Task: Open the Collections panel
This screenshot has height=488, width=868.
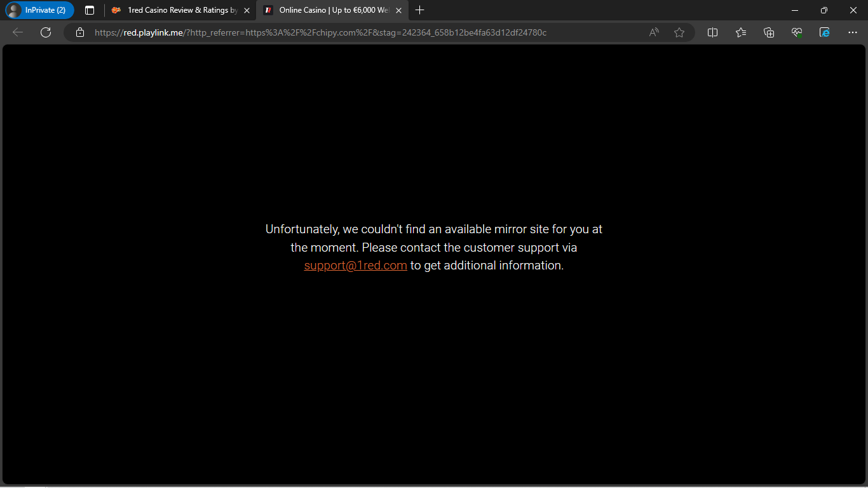Action: [x=769, y=32]
